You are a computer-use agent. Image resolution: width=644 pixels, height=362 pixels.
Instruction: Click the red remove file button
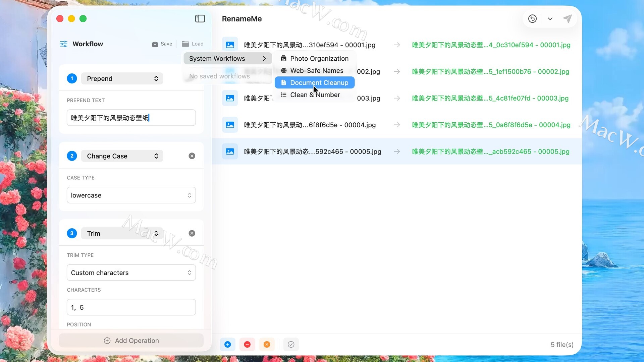(247, 344)
